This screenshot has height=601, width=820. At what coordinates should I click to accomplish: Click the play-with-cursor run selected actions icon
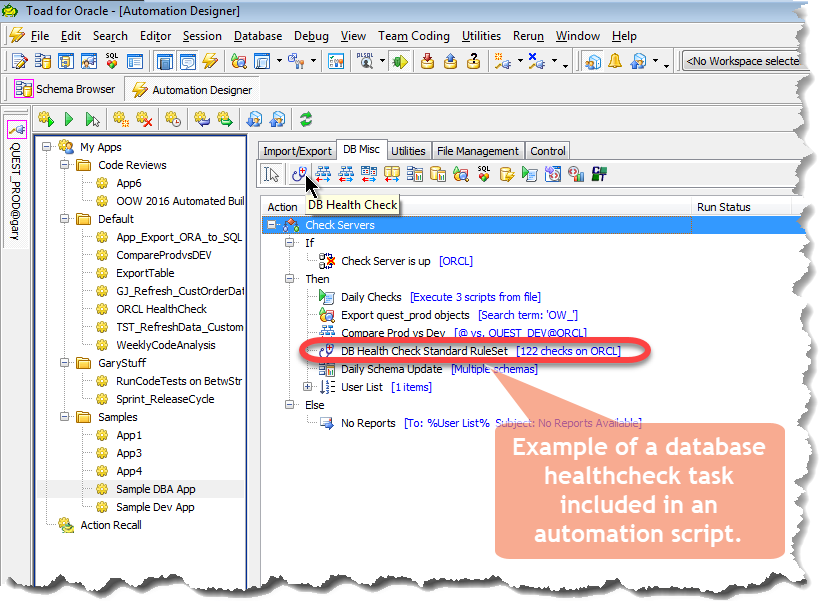[92, 119]
